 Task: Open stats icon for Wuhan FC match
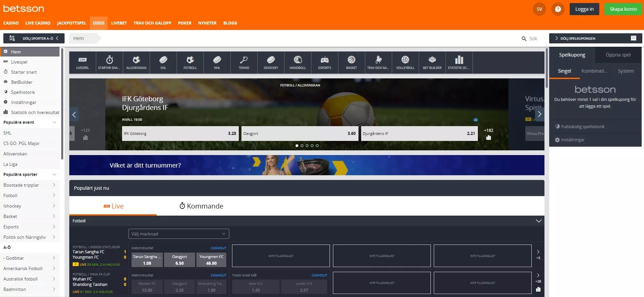pyautogui.click(x=538, y=289)
